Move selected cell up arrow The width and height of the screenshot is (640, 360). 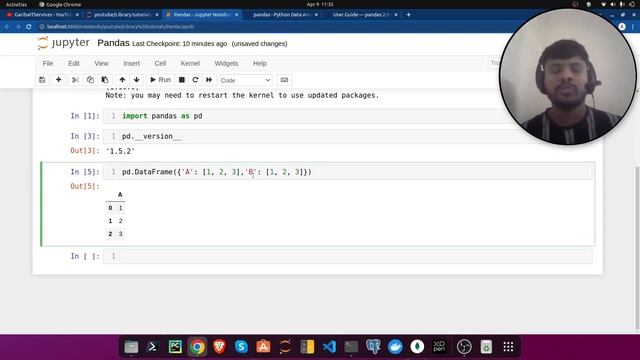[122, 80]
